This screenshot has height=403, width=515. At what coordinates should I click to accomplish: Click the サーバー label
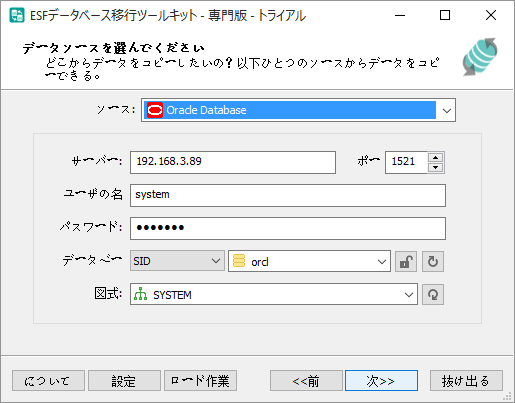[x=97, y=162]
